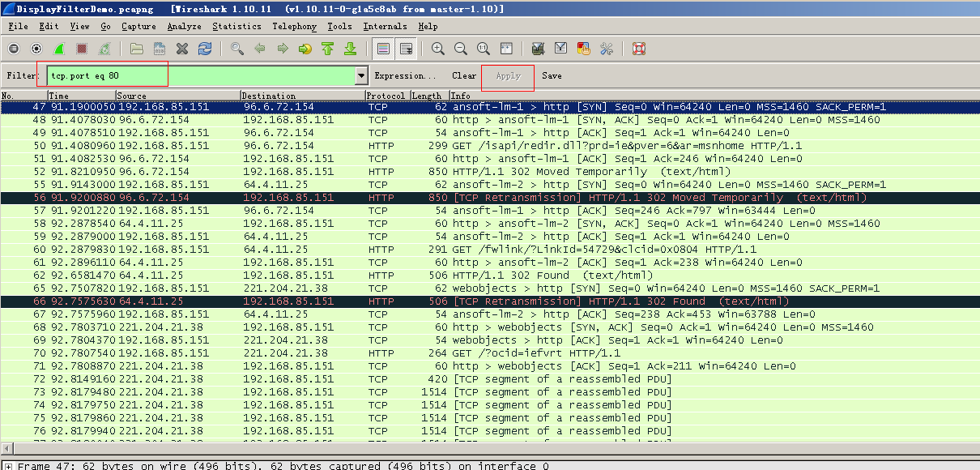The image size is (980, 470).
Task: Select packet 52 302 Moved Temporarily
Action: 490,172
